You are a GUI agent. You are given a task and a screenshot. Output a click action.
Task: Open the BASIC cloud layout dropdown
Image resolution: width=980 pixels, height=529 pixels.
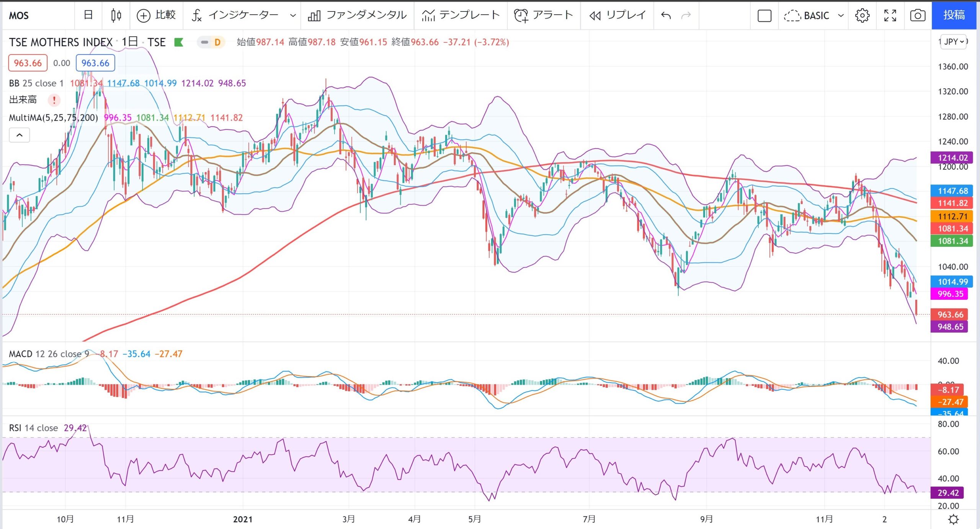[813, 16]
